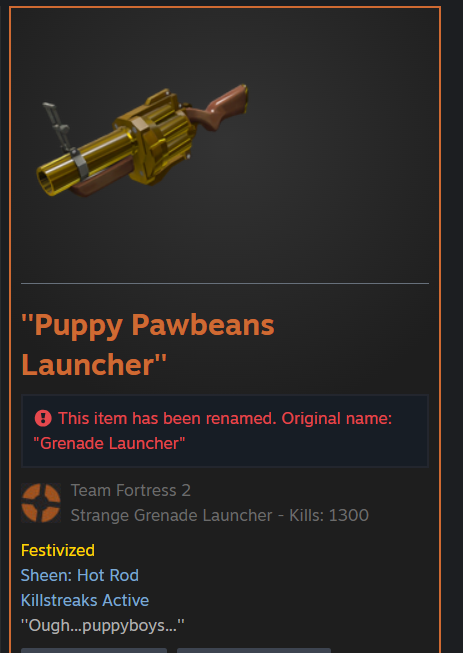The height and width of the screenshot is (653, 463).
Task: Select the "Puppy Pawbeans Launcher" item title
Action: pos(148,344)
